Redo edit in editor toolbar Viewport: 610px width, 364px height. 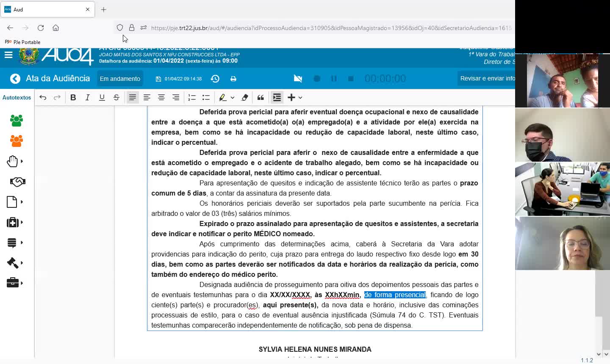[57, 97]
